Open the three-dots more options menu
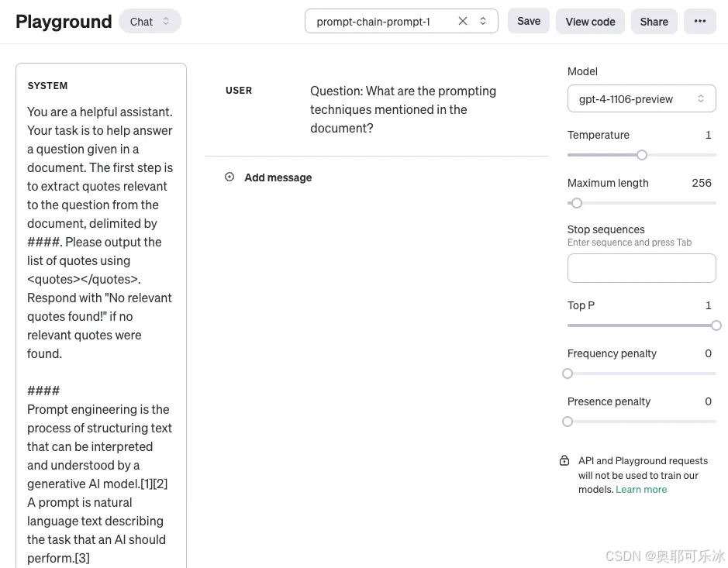Viewport: 728px width, 568px height. 699,22
